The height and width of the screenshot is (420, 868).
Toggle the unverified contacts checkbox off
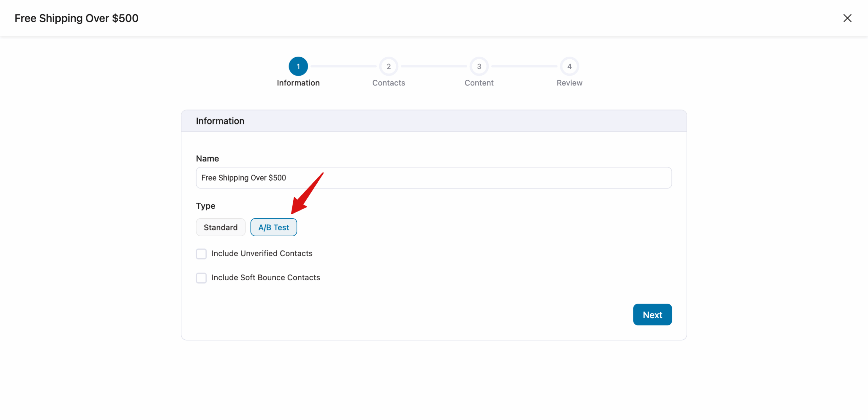click(x=201, y=254)
